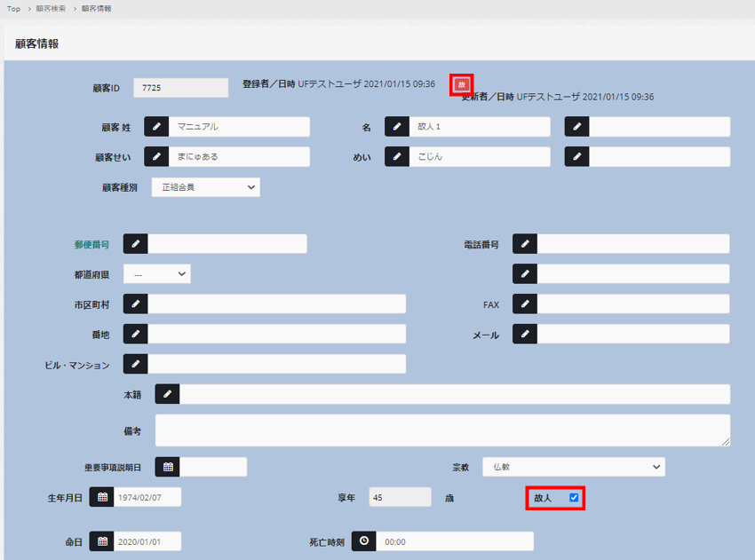The height and width of the screenshot is (560, 755).
Task: Click the pencil icon beside FAX field
Action: click(x=525, y=304)
